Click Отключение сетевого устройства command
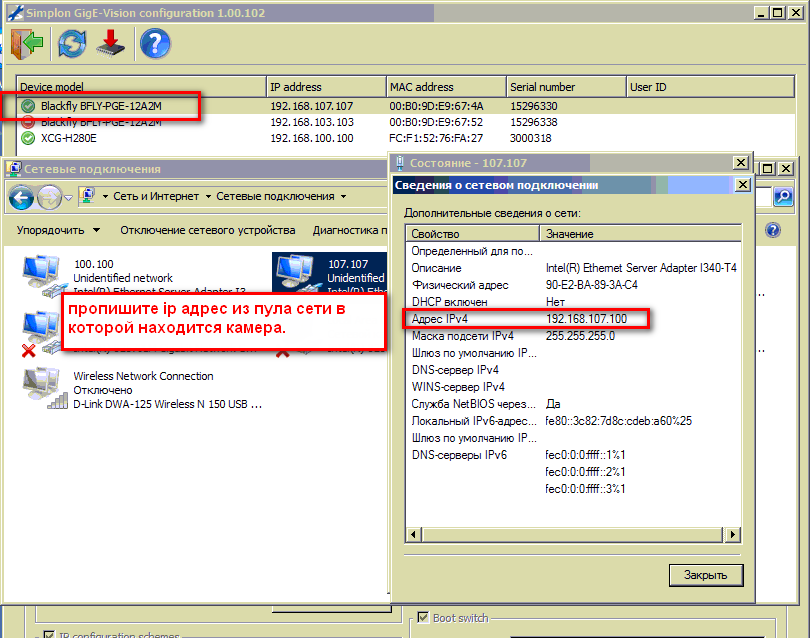810x638 pixels. (207, 230)
